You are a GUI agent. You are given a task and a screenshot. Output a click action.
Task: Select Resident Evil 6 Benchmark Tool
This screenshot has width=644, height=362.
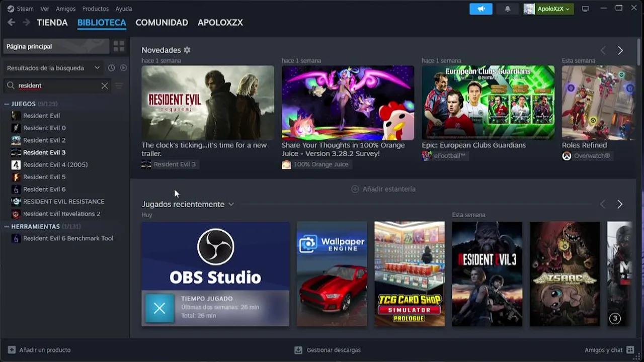coord(68,238)
